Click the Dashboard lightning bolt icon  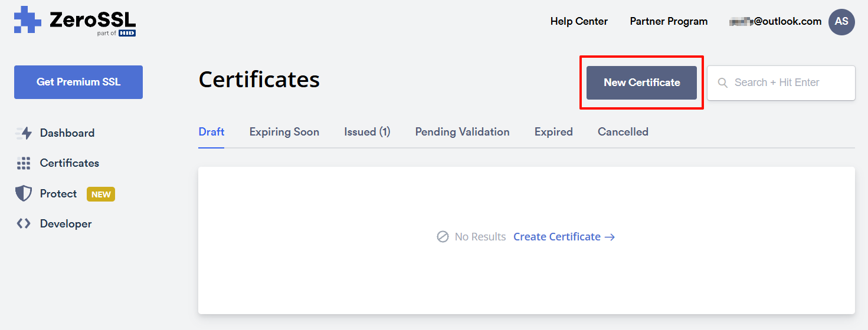(x=24, y=133)
